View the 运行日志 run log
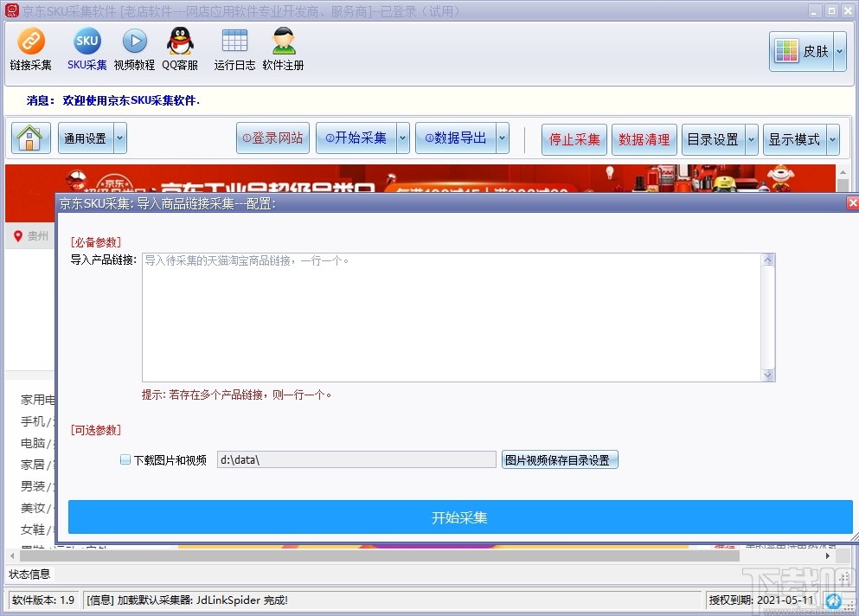Viewport: 859px width, 616px height. pos(234,49)
